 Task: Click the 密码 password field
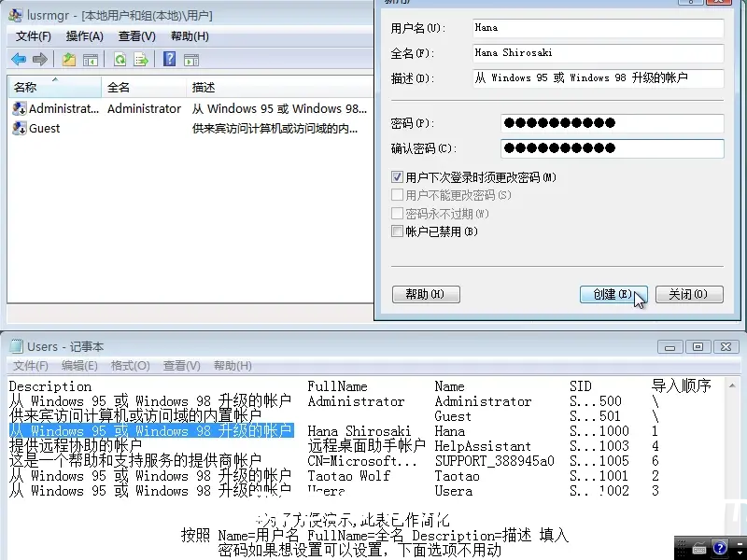pos(613,123)
